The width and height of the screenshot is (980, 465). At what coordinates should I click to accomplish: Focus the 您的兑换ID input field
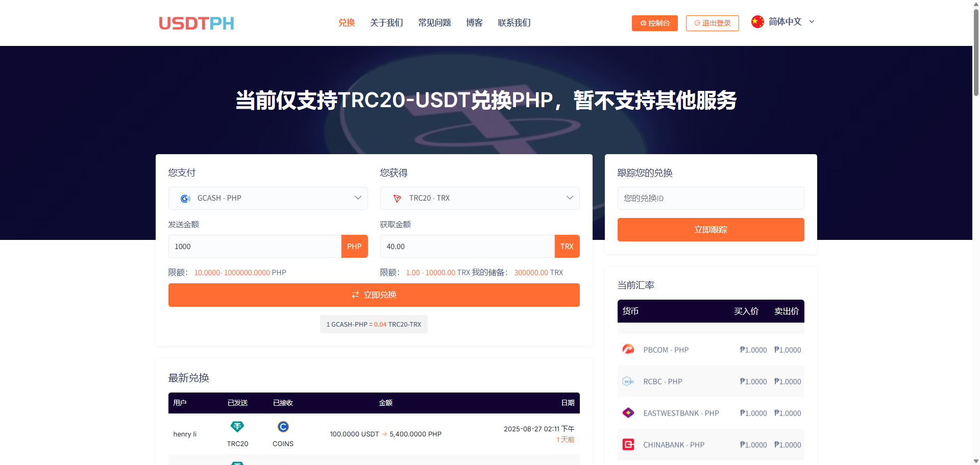coord(711,198)
